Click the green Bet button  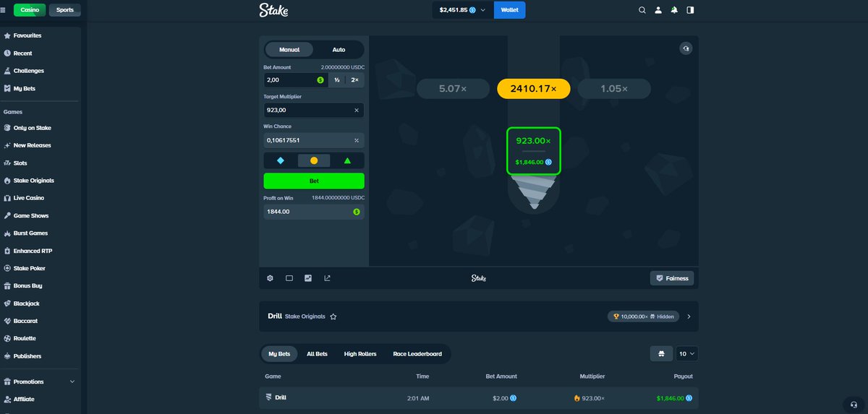[314, 181]
